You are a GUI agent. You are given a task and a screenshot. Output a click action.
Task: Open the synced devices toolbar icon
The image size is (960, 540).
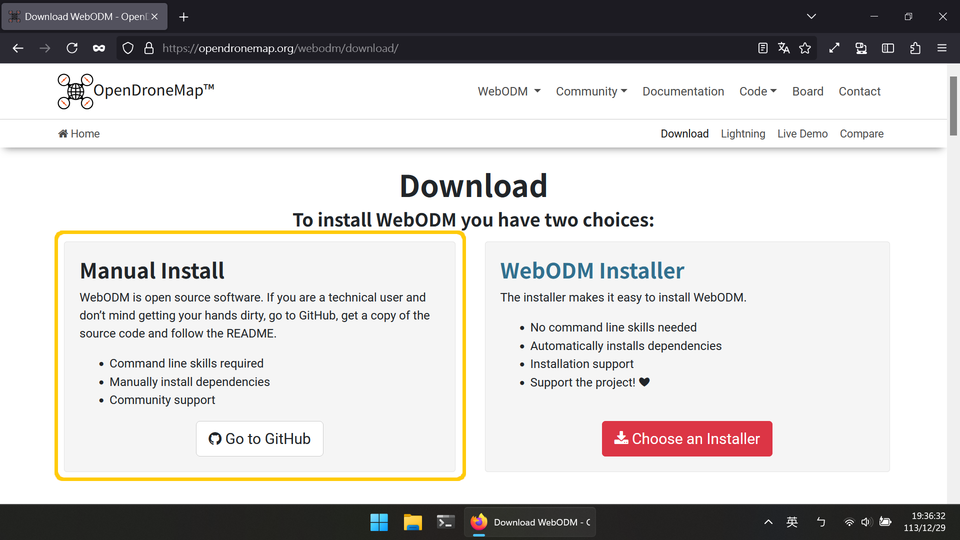coord(861,48)
